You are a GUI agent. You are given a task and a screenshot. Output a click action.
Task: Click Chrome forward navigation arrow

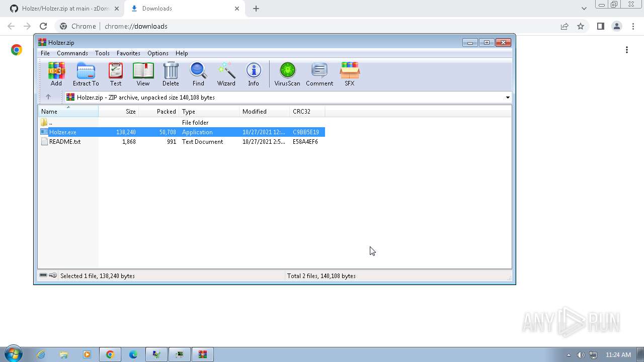(27, 26)
